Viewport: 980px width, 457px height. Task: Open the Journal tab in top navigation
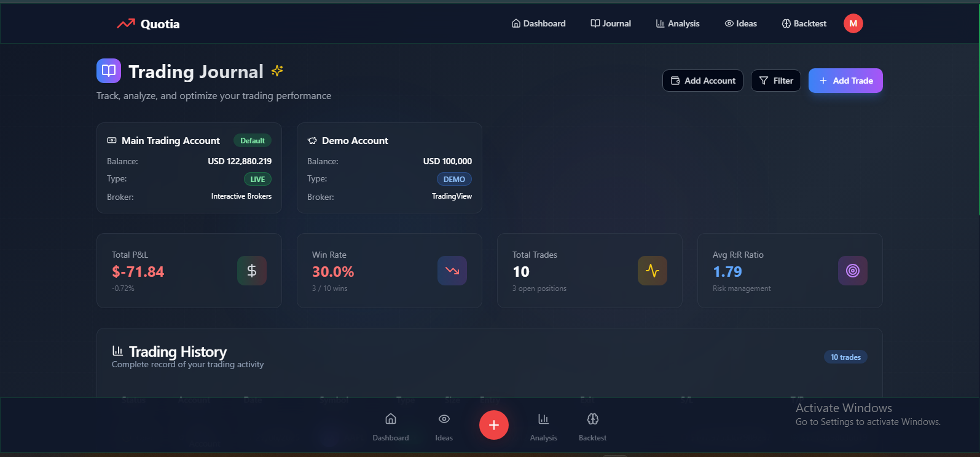(611, 23)
